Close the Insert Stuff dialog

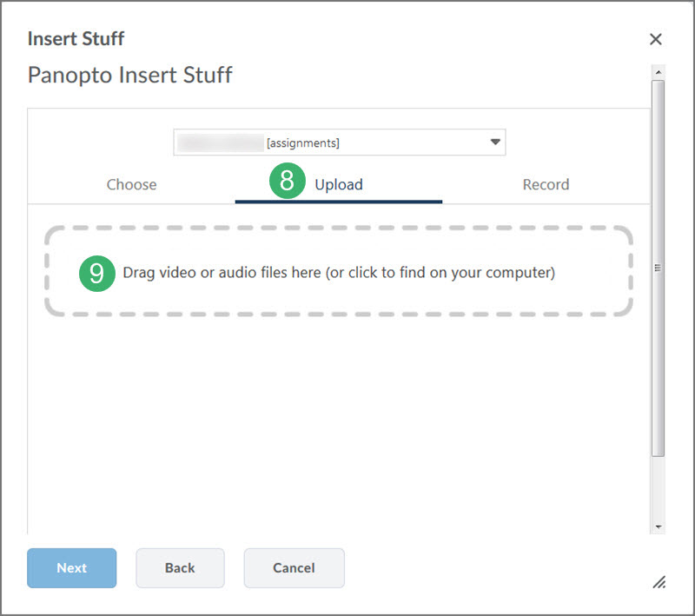[x=656, y=39]
